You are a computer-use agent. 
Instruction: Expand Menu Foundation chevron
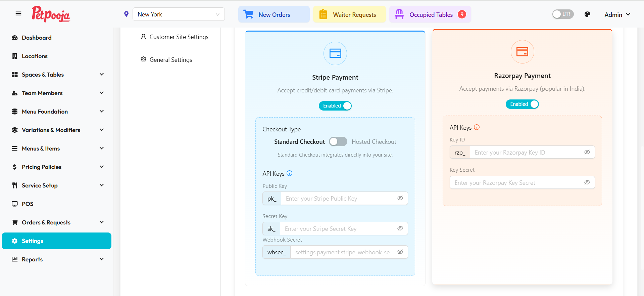102,112
